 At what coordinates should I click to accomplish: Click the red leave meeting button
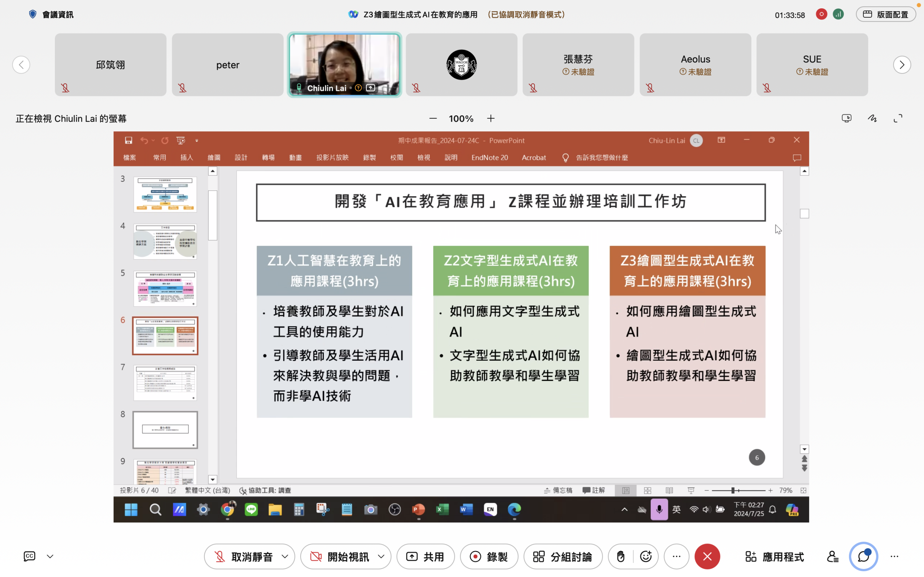pos(707,556)
